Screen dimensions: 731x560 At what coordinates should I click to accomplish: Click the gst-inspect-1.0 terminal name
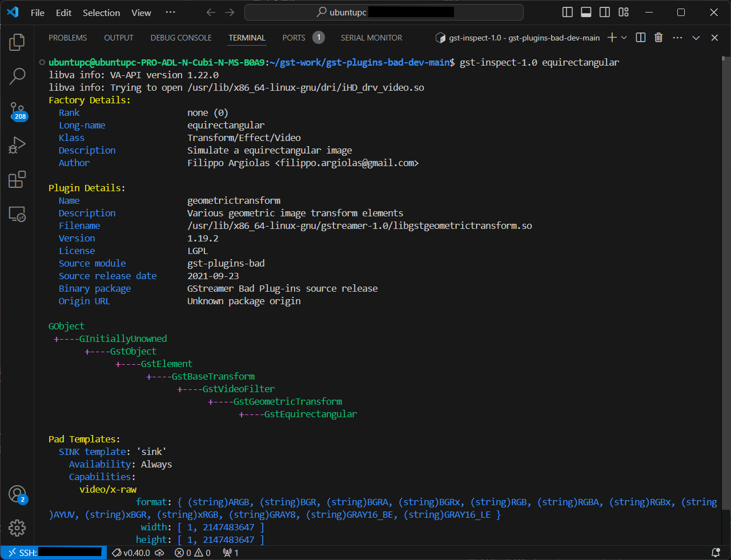pos(518,38)
